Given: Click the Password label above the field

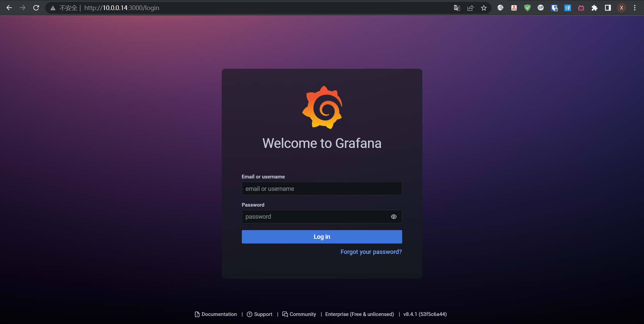Looking at the screenshot, I should [x=253, y=205].
